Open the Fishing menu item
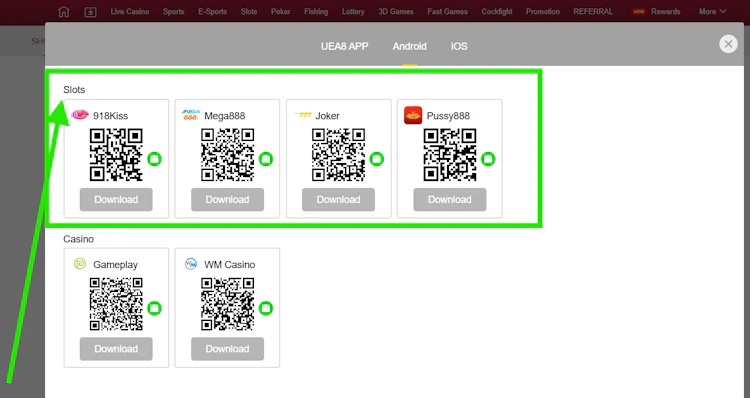This screenshot has height=398, width=750. [x=316, y=11]
